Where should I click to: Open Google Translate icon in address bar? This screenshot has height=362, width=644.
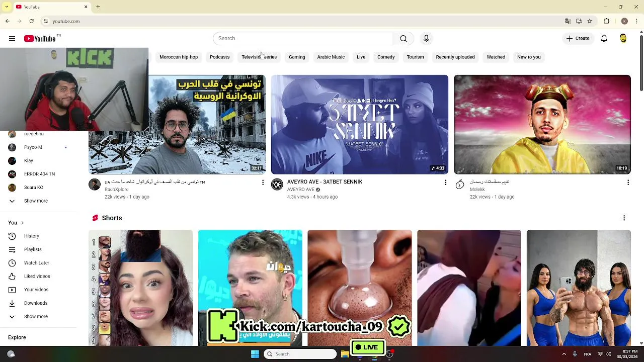(568, 21)
